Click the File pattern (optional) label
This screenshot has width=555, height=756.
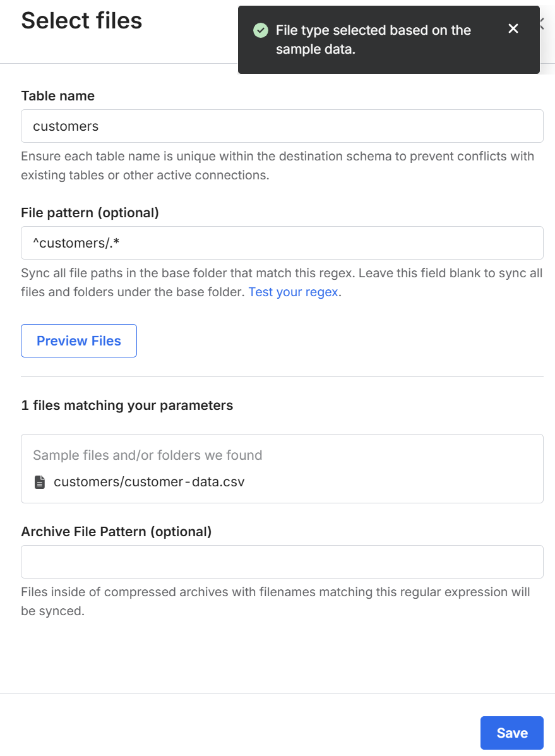coord(90,213)
